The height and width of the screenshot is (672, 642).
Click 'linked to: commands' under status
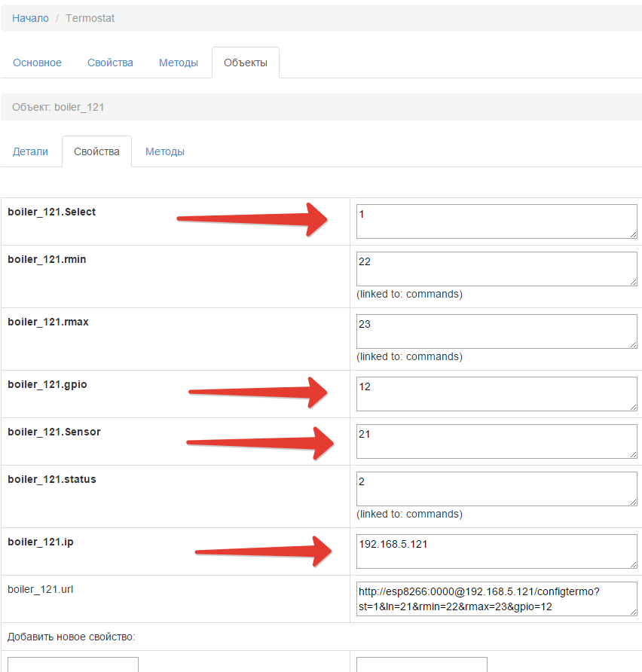pyautogui.click(x=409, y=514)
